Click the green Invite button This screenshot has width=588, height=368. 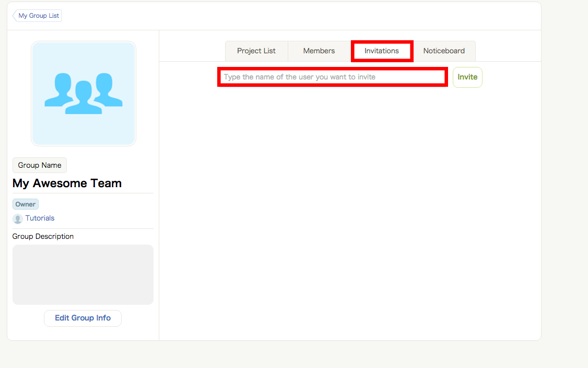467,77
